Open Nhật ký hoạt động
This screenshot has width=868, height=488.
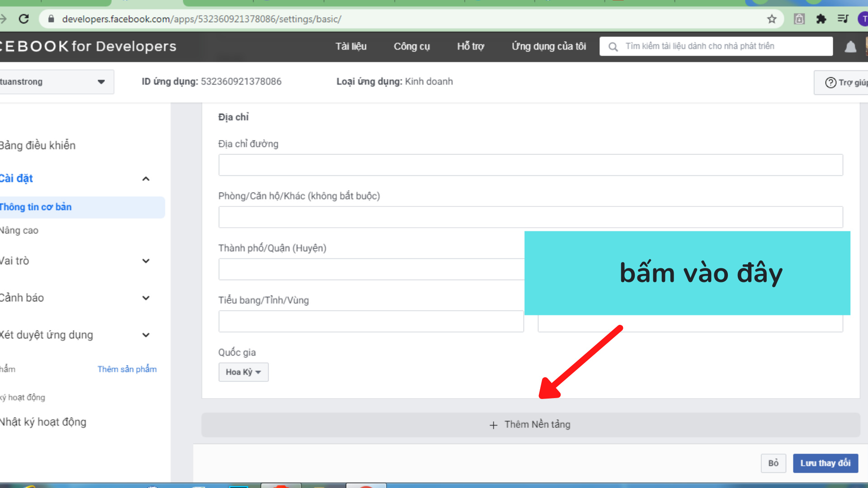click(x=43, y=422)
